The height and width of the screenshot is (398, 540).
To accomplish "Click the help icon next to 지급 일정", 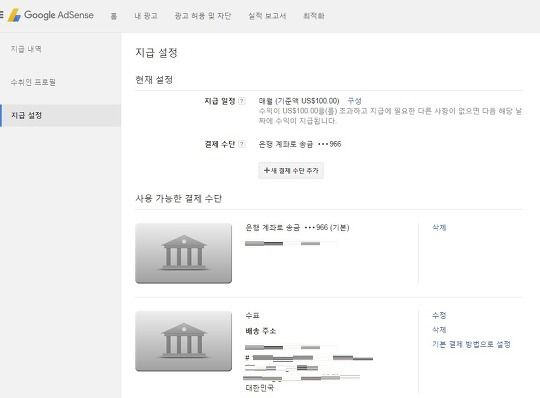I will point(242,101).
